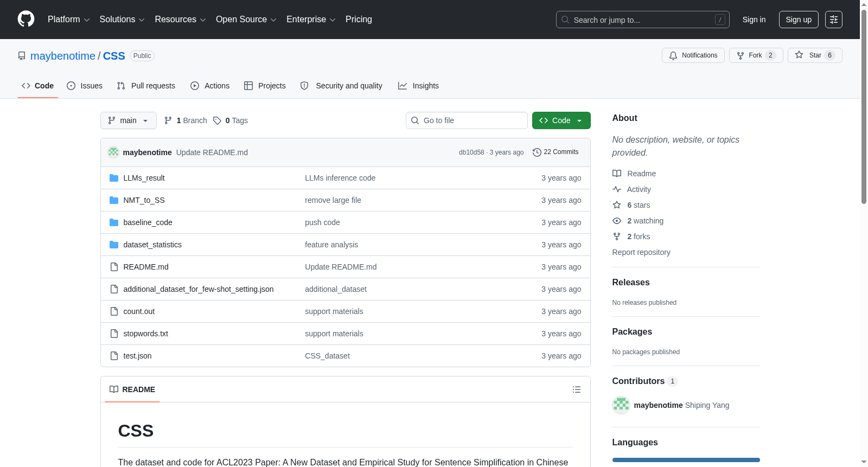Click the star icon next to 6 stars
The height and width of the screenshot is (467, 868).
tap(617, 205)
